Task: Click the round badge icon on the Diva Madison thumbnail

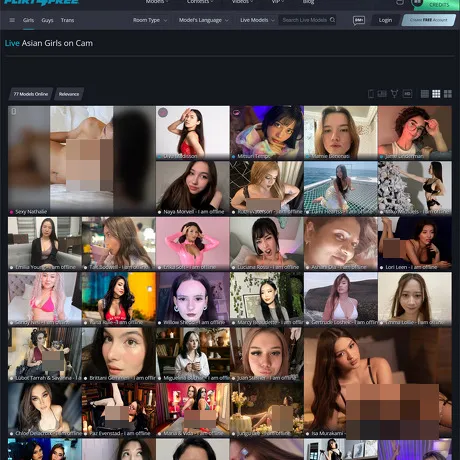Action: [163, 113]
